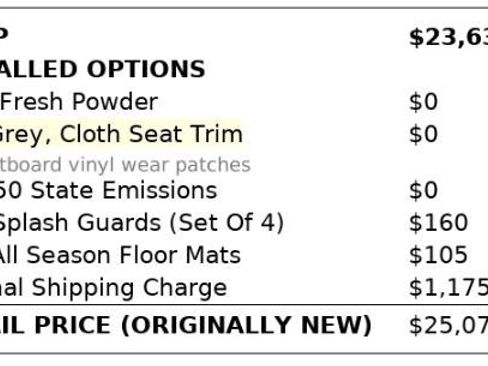Click the $0 price beside State Emissions
The image size is (488, 366).
tap(423, 190)
